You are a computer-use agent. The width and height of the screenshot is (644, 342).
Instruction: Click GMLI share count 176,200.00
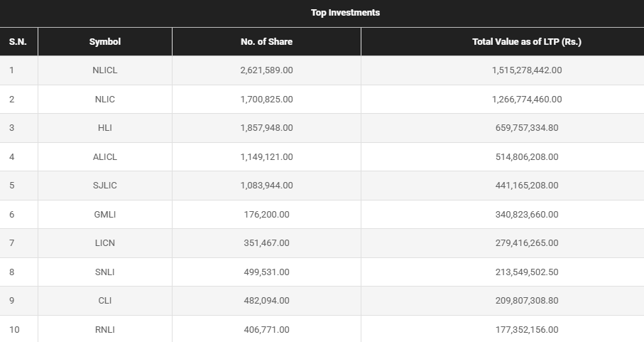pos(266,215)
